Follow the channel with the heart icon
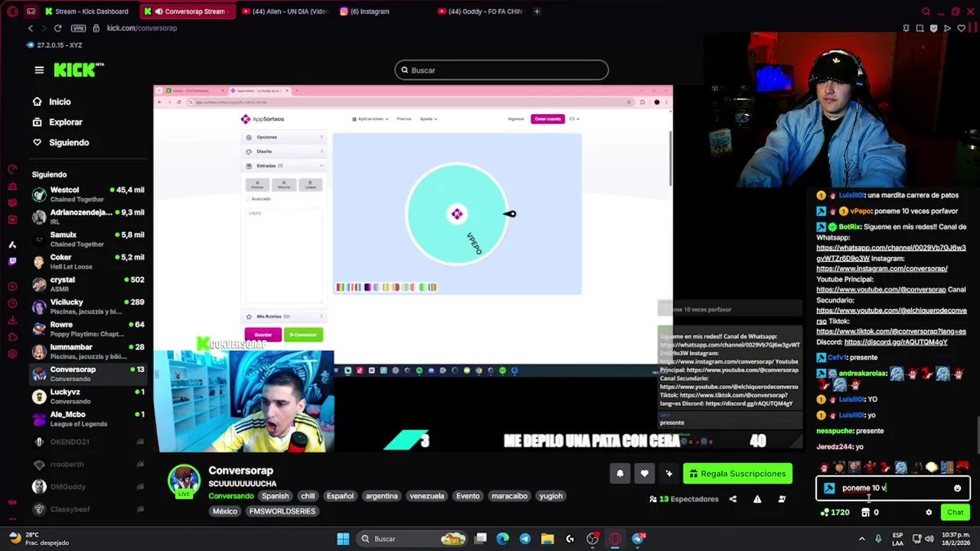This screenshot has width=980, height=551. click(645, 474)
